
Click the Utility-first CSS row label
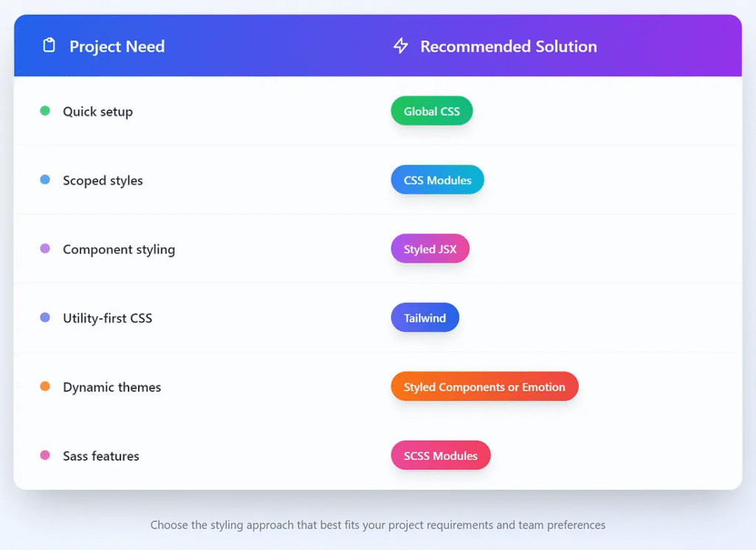[107, 318]
